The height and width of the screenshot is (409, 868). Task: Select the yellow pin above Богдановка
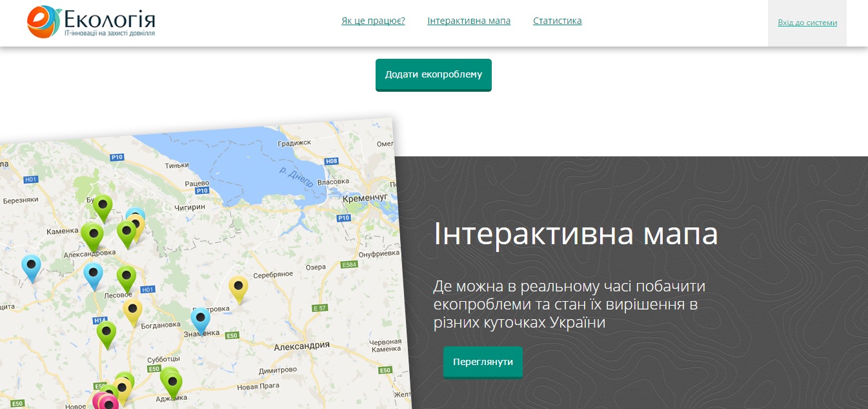coord(132,313)
